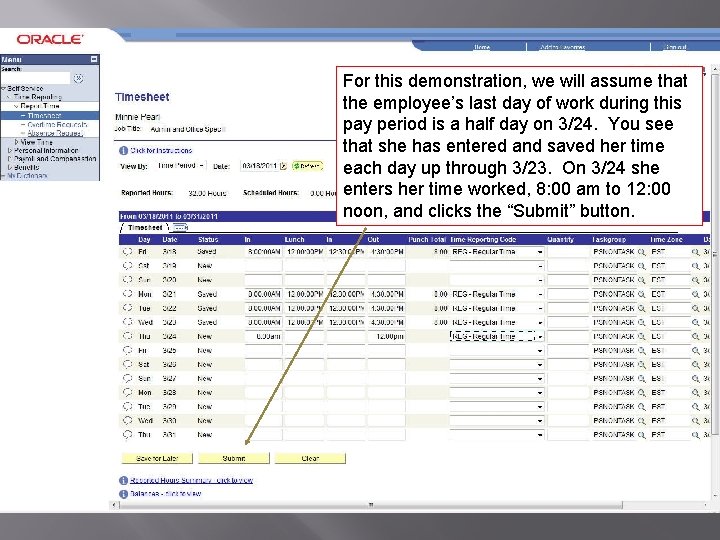Screen dimensions: 720x540
Task: Click Taskgroup lookup icon for 3/28 row
Action: 641,393
